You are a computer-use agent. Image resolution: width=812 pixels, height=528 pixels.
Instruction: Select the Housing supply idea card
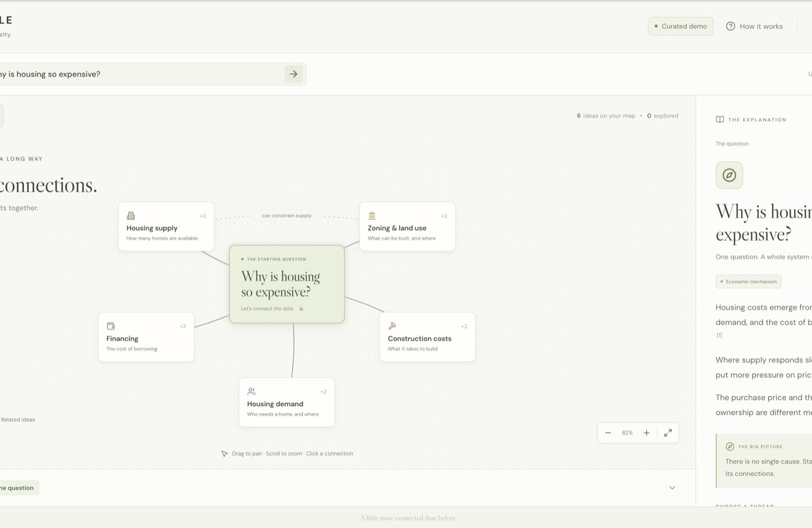(166, 226)
